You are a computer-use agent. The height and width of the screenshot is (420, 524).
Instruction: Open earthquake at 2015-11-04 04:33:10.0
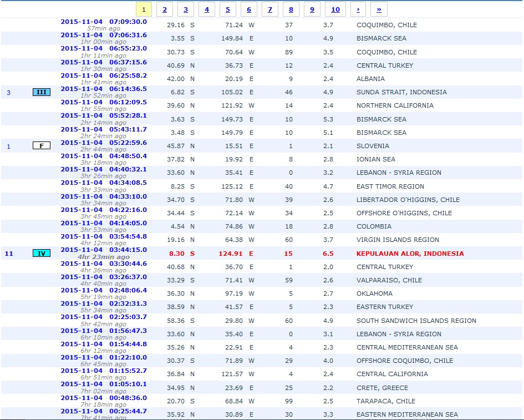pos(104,196)
